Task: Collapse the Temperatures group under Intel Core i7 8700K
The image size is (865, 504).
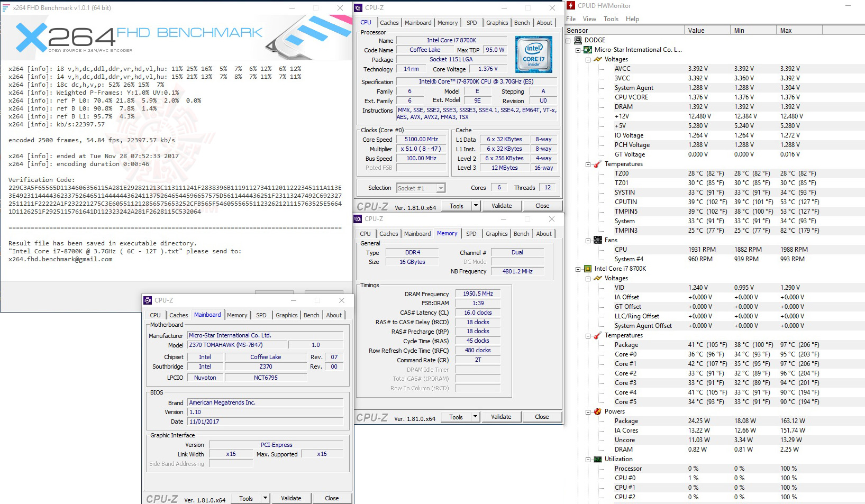Action: tap(588, 335)
